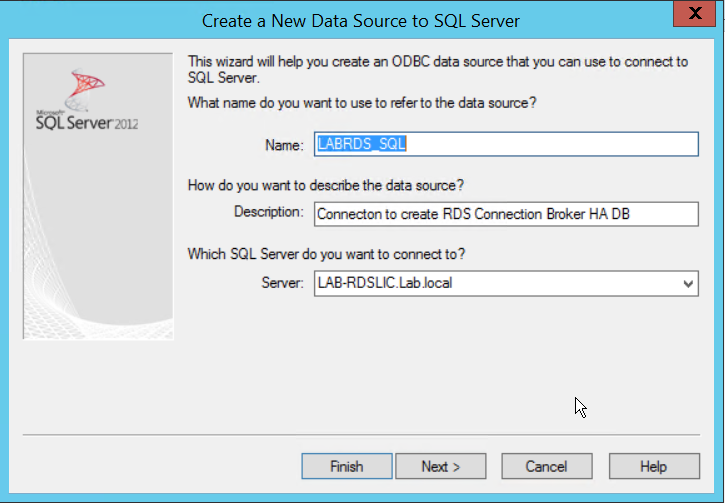Viewport: 725px width, 503px height.
Task: Expand the Server dropdown arrow
Action: click(x=687, y=284)
